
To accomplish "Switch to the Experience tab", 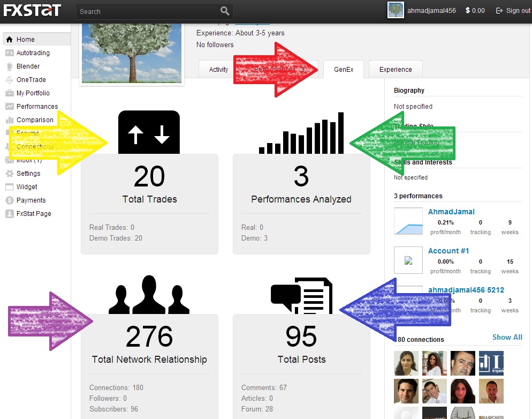I will pyautogui.click(x=396, y=70).
